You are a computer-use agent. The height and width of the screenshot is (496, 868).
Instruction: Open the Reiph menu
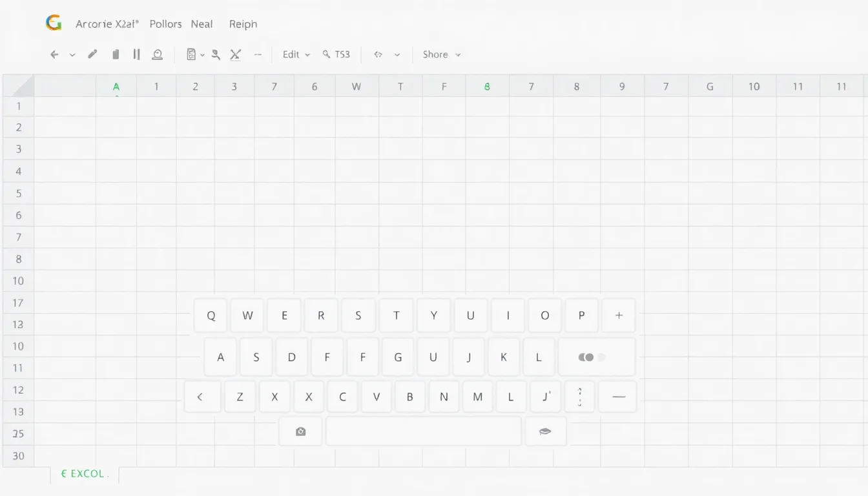point(243,24)
